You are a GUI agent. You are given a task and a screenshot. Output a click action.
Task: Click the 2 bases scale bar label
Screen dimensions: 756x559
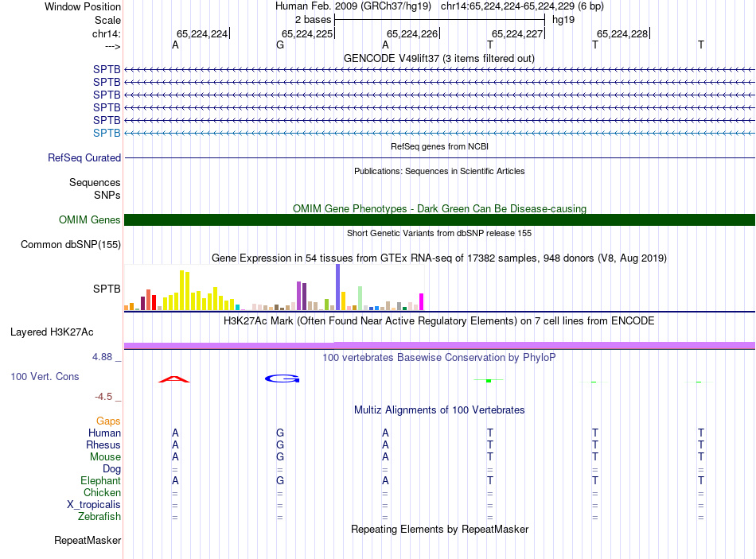click(313, 20)
